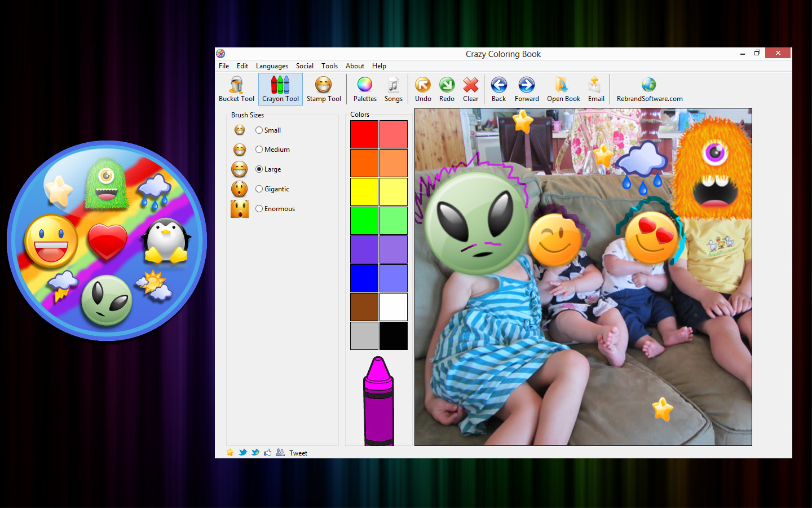The image size is (812, 508).
Task: Click the Facebook thumbs-up like icon
Action: pyautogui.click(x=267, y=452)
